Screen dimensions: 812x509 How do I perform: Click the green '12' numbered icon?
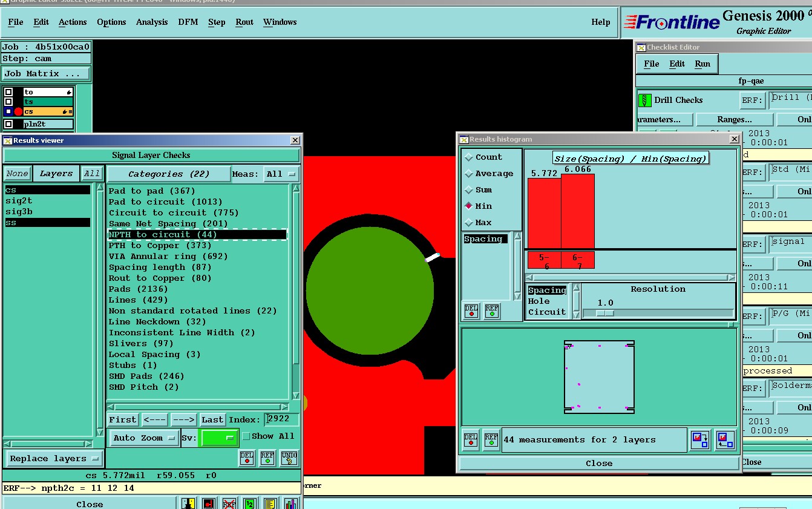[249, 504]
